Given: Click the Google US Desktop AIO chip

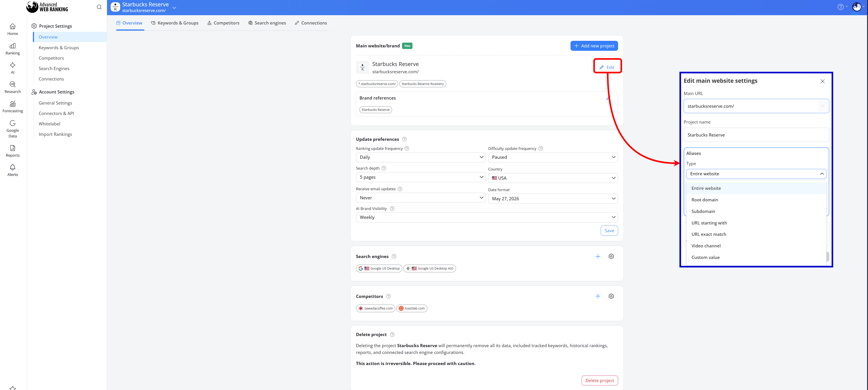Looking at the screenshot, I should [x=429, y=269].
